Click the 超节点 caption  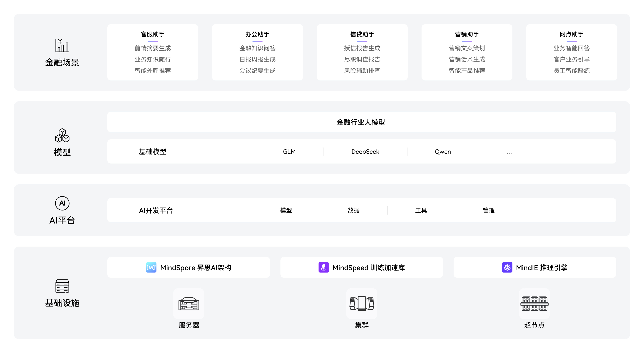tap(535, 325)
